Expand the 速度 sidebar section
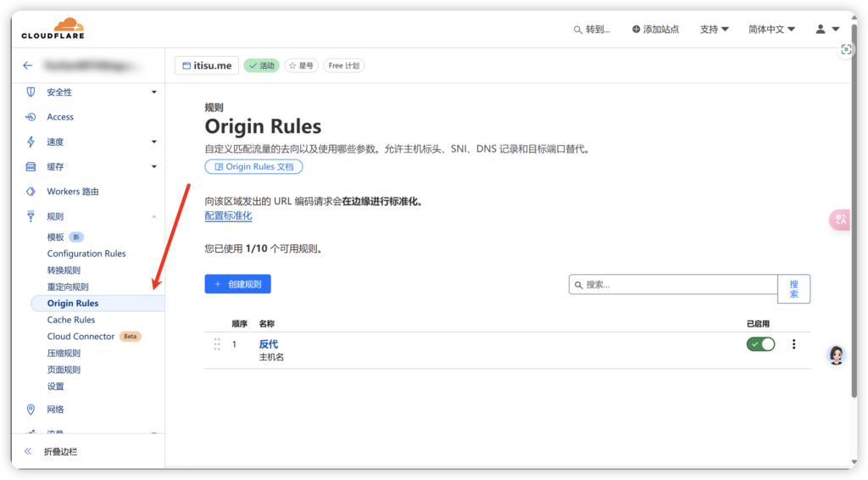Screen dimensions: 868x480 (x=154, y=142)
